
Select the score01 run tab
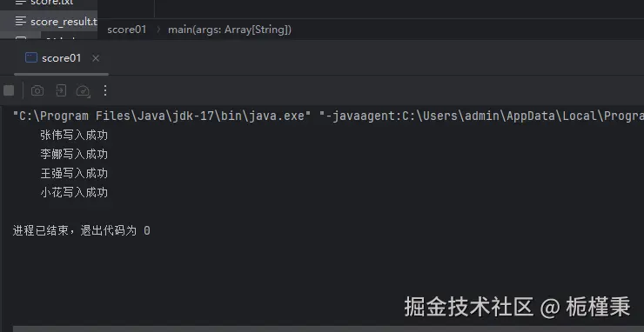point(61,58)
